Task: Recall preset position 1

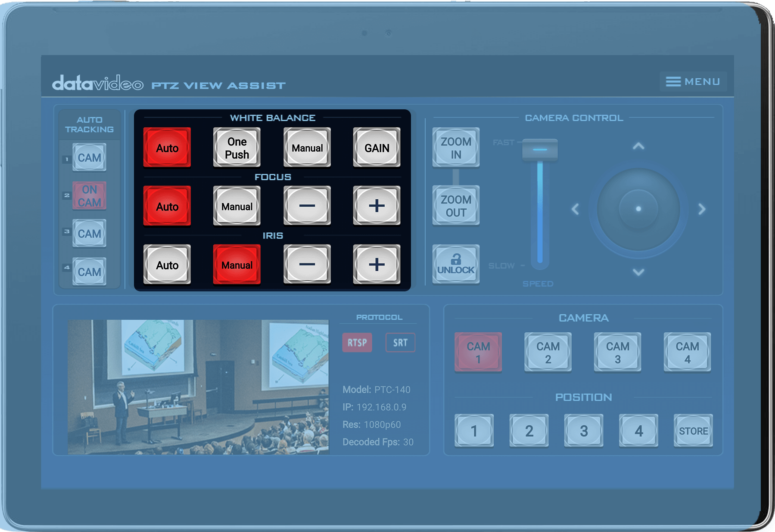Action: click(x=474, y=430)
